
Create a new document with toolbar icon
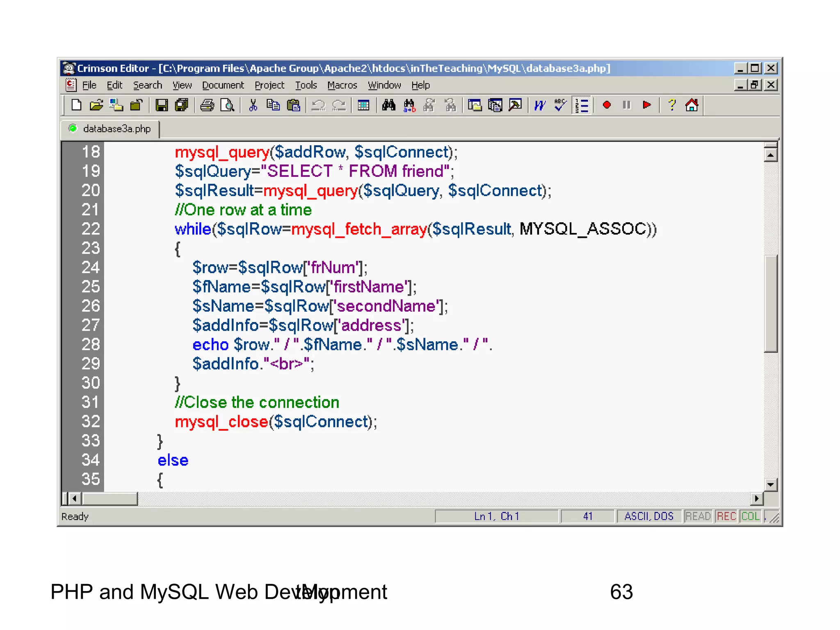click(76, 105)
